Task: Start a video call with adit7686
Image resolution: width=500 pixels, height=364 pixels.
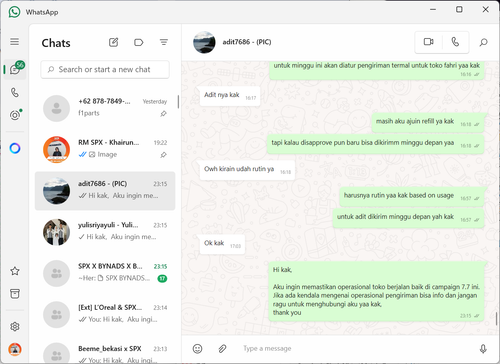Action: click(x=429, y=42)
